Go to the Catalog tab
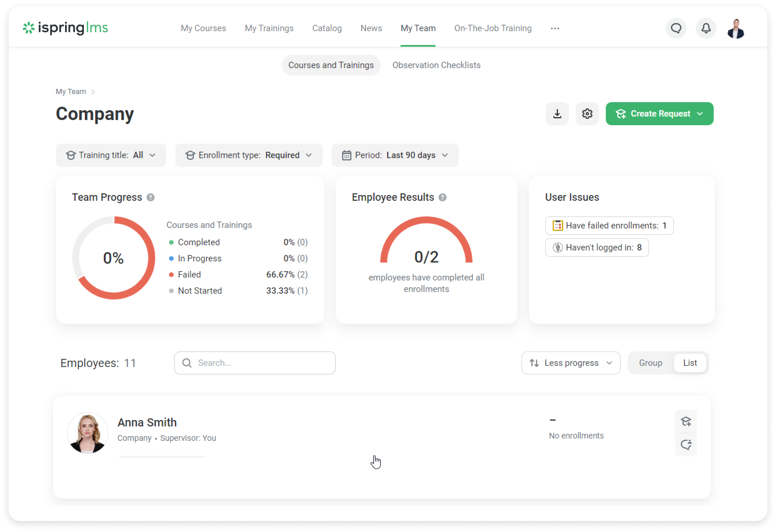The width and height of the screenshot is (776, 532). pos(327,28)
